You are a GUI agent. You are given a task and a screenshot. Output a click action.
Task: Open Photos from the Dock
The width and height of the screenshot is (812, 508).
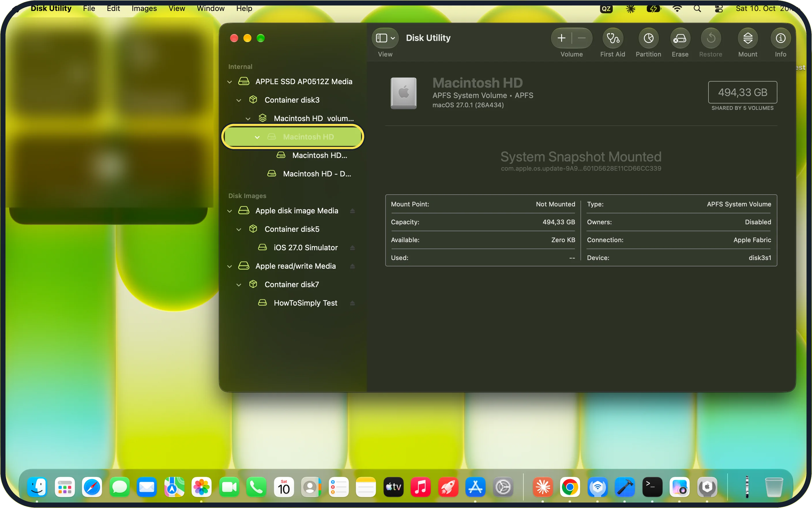[201, 487]
